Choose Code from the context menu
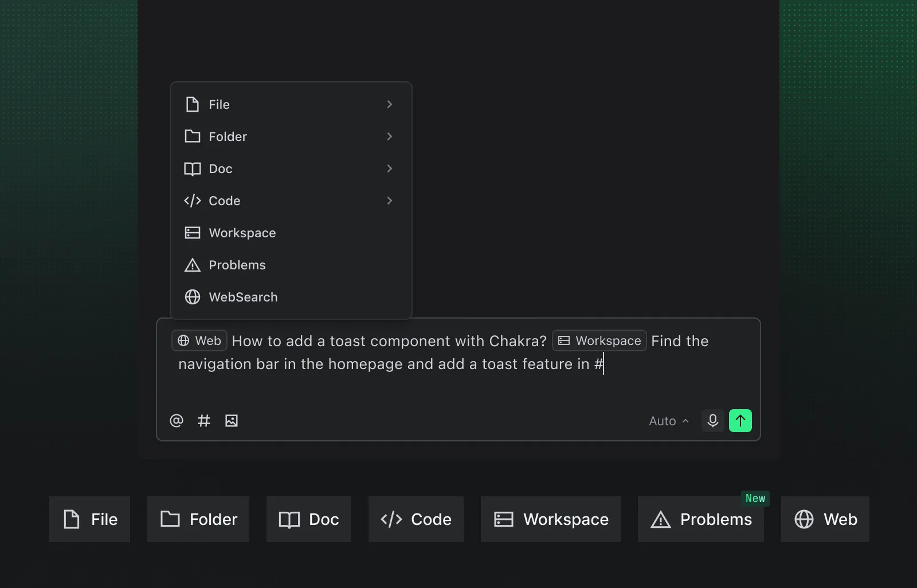Viewport: 917px width, 588px height. (x=225, y=201)
